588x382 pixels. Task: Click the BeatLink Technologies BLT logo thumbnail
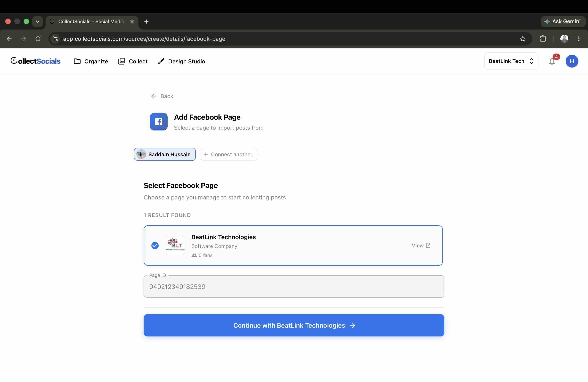175,246
